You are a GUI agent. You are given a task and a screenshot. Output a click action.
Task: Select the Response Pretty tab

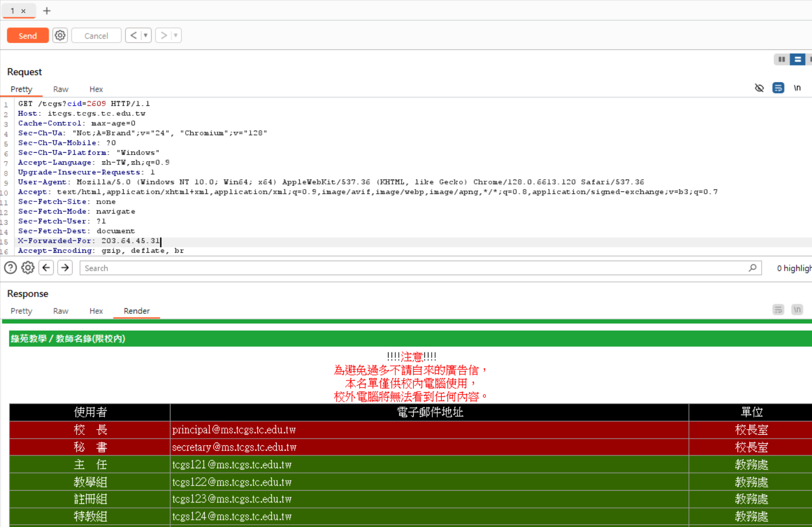pyautogui.click(x=21, y=311)
